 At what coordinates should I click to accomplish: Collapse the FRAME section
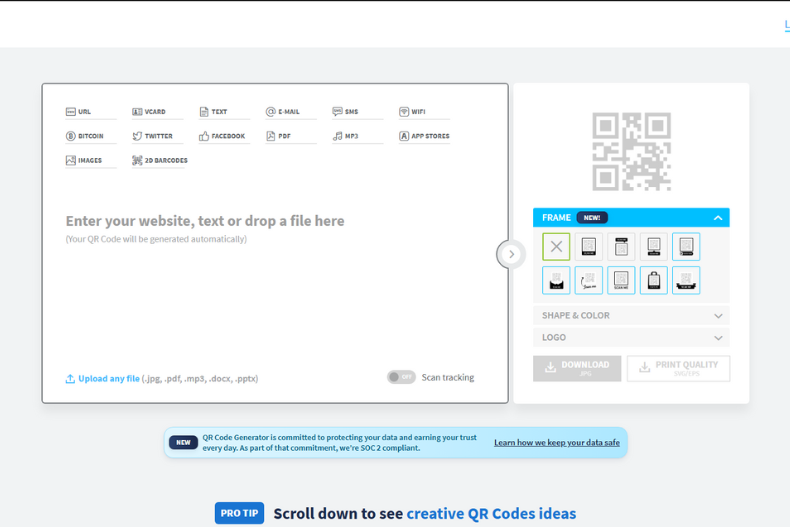[x=717, y=218]
